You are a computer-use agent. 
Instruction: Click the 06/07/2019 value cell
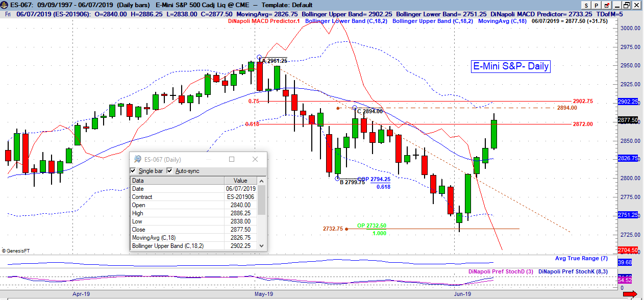240,189
